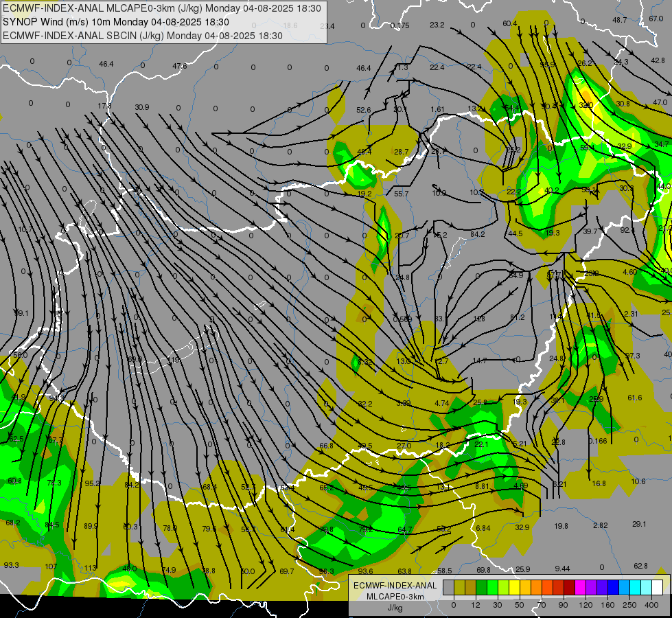Click the legend scale label '160'
Image resolution: width=672 pixels, height=618 pixels.
[607, 605]
